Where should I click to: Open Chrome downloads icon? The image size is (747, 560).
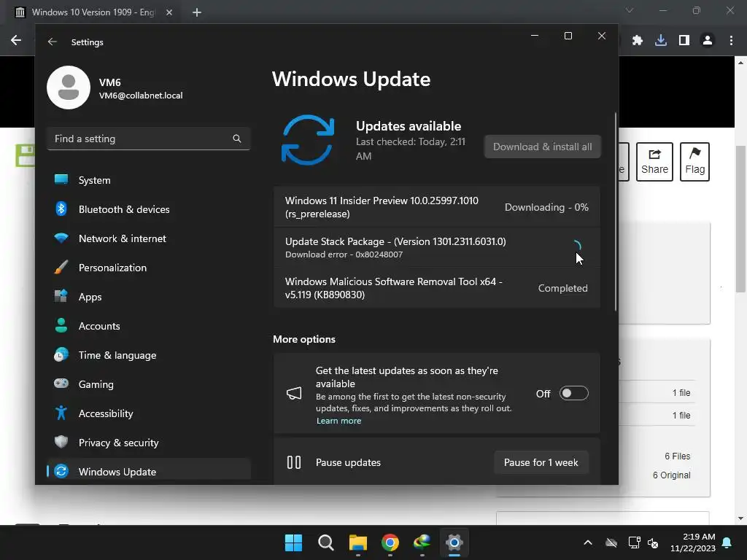pos(661,41)
